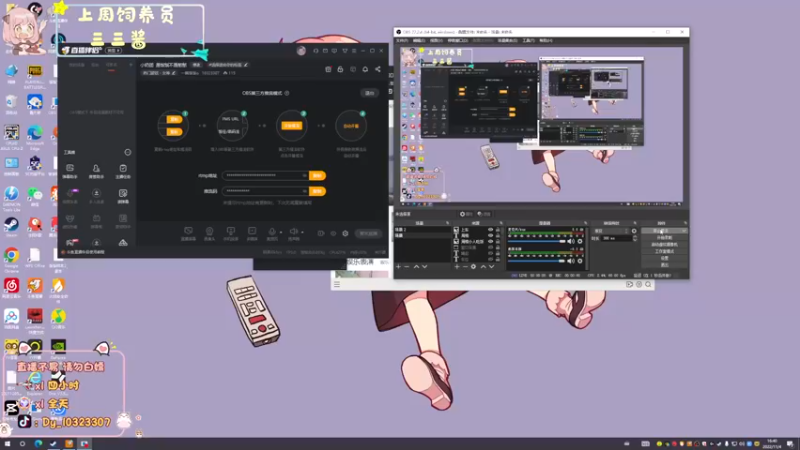Click the user avatar in 直播伴侣
The height and width of the screenshot is (450, 800).
301,51
